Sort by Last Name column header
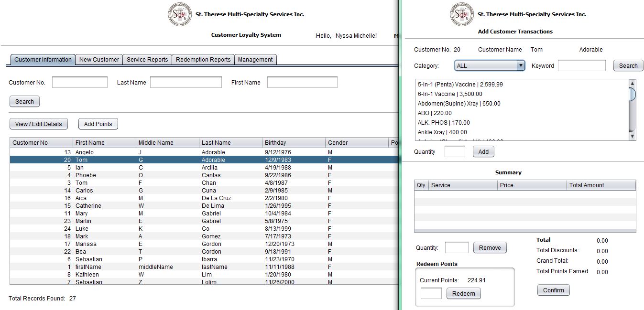 pyautogui.click(x=230, y=142)
